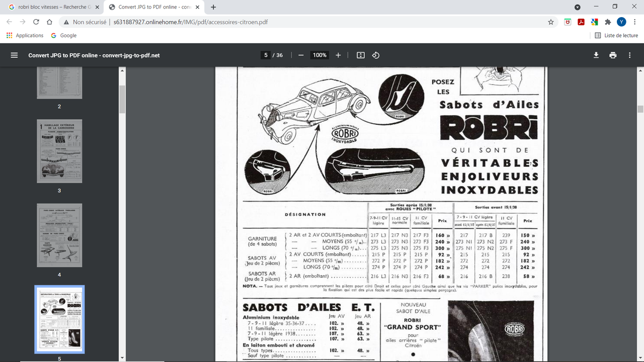Image resolution: width=644 pixels, height=362 pixels.
Task: Open the Google bookmark
Action: 64,36
